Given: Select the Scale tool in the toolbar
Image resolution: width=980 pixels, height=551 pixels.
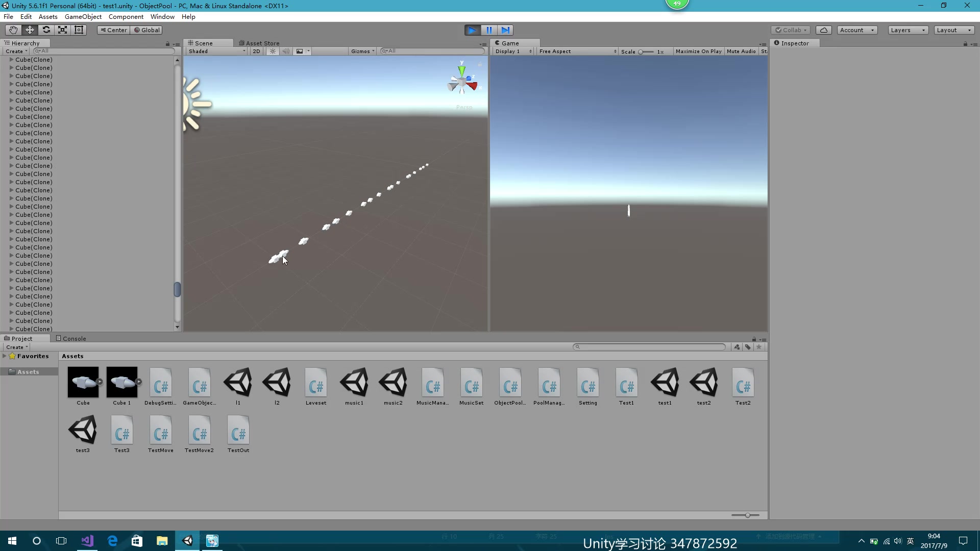Looking at the screenshot, I should [x=62, y=30].
